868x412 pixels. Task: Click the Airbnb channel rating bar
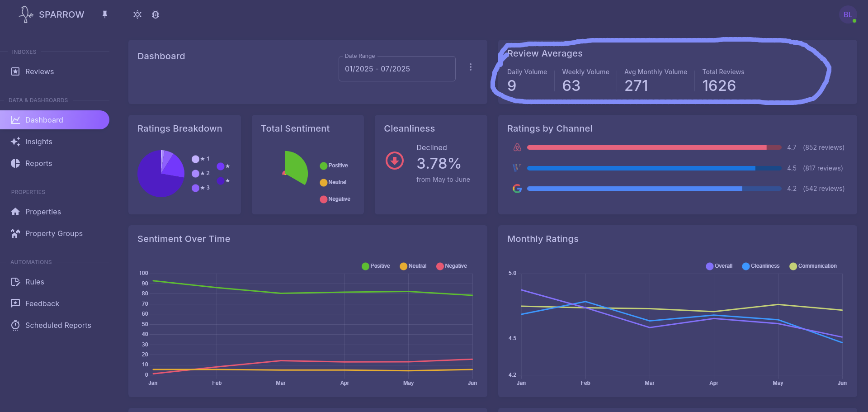(x=654, y=147)
